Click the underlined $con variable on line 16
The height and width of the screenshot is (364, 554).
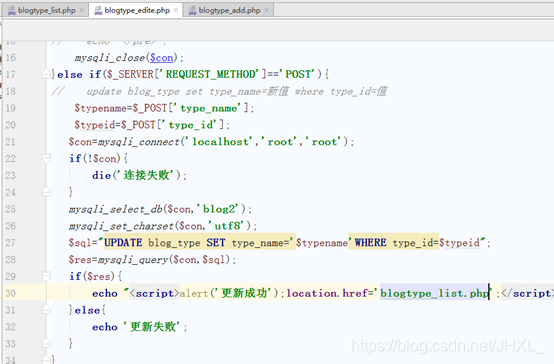(161, 58)
